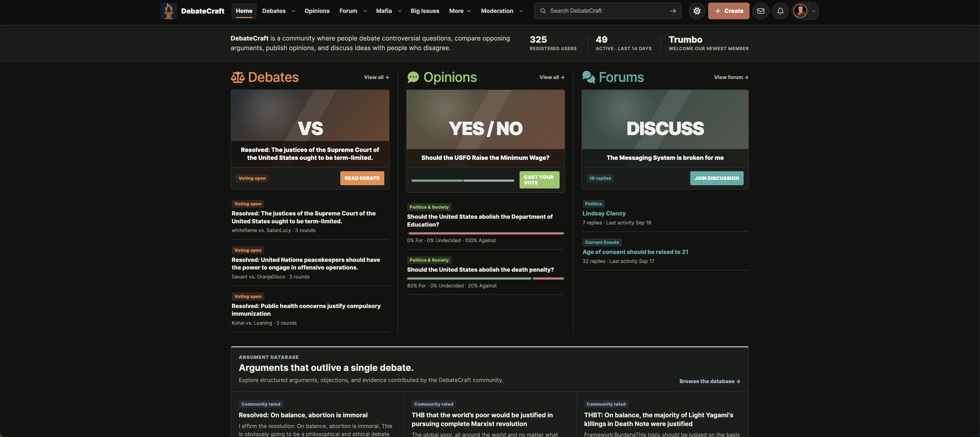Click the CAST YOUR VOTE button
The height and width of the screenshot is (437, 980).
coord(539,180)
